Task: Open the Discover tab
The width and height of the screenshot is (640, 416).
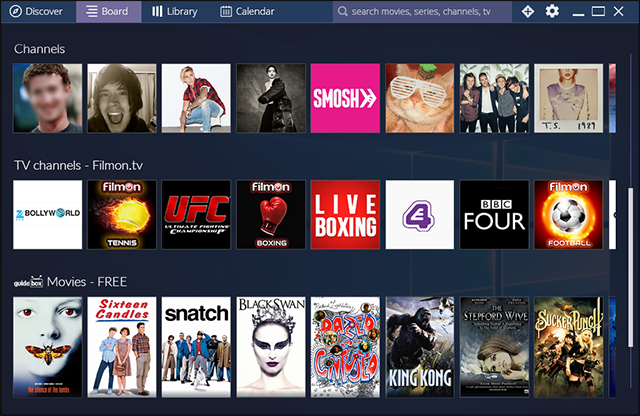Action: tap(36, 11)
